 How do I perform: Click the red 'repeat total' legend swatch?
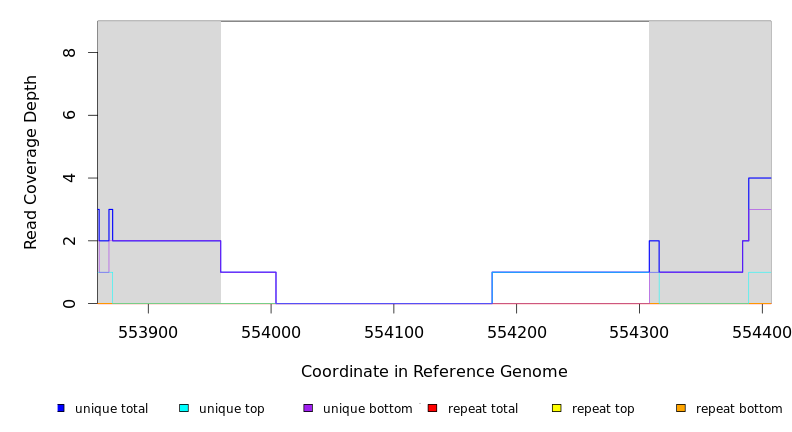coord(432,408)
